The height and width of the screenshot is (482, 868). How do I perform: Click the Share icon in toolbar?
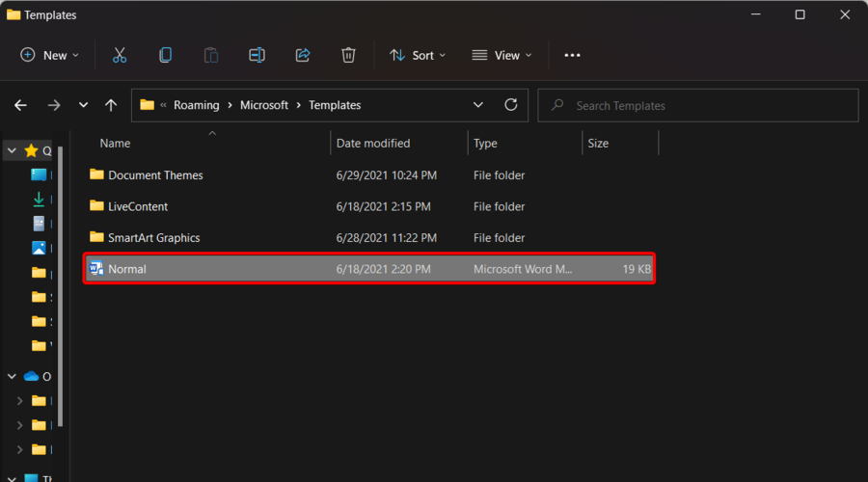[x=303, y=55]
